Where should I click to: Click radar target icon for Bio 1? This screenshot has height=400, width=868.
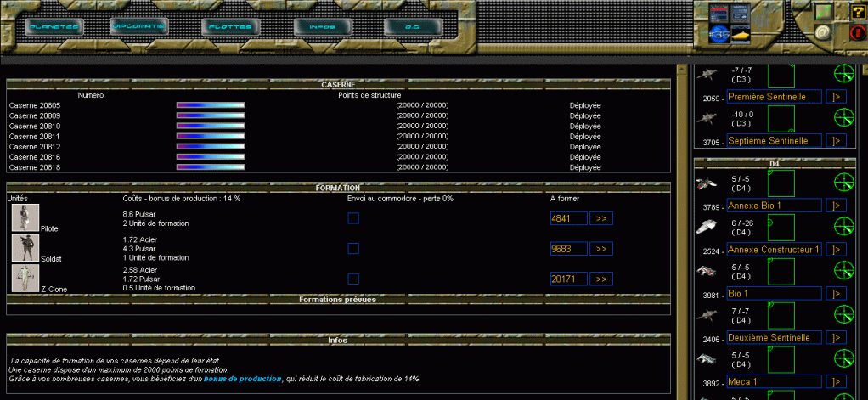coord(844,271)
